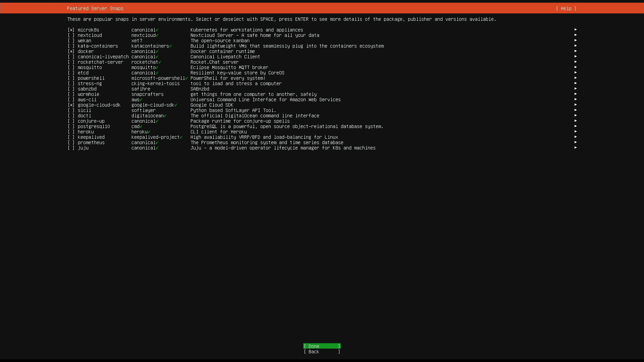Show details arrow for etcd
Image resolution: width=644 pixels, height=362 pixels.
576,72
